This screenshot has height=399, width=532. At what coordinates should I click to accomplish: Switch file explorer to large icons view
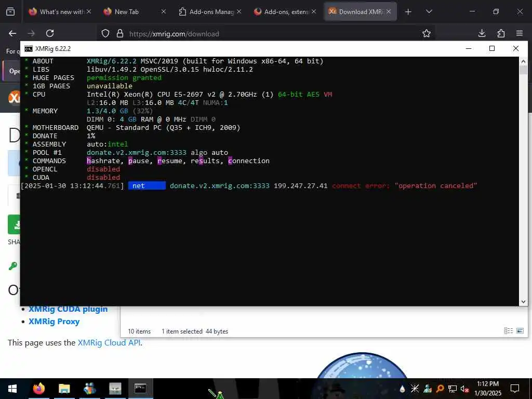pos(520,331)
